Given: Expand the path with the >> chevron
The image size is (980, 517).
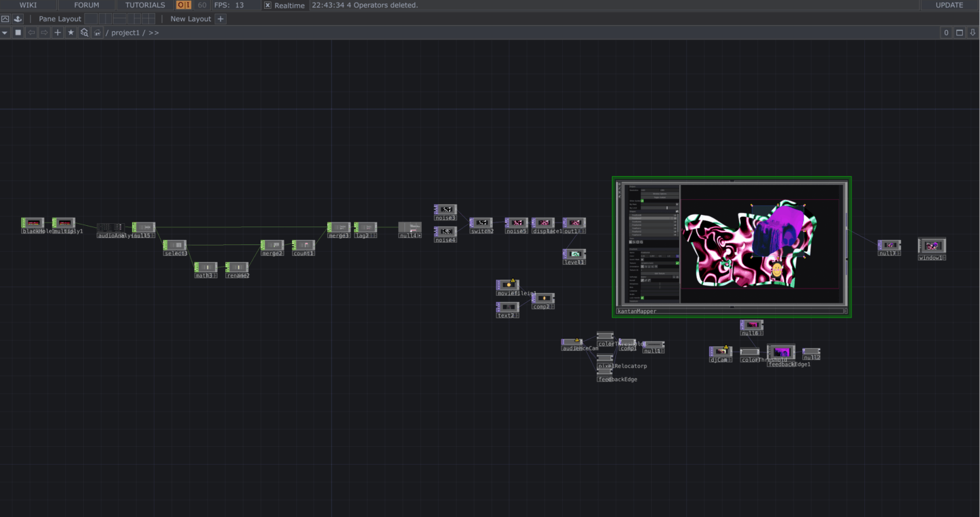Looking at the screenshot, I should click(154, 33).
